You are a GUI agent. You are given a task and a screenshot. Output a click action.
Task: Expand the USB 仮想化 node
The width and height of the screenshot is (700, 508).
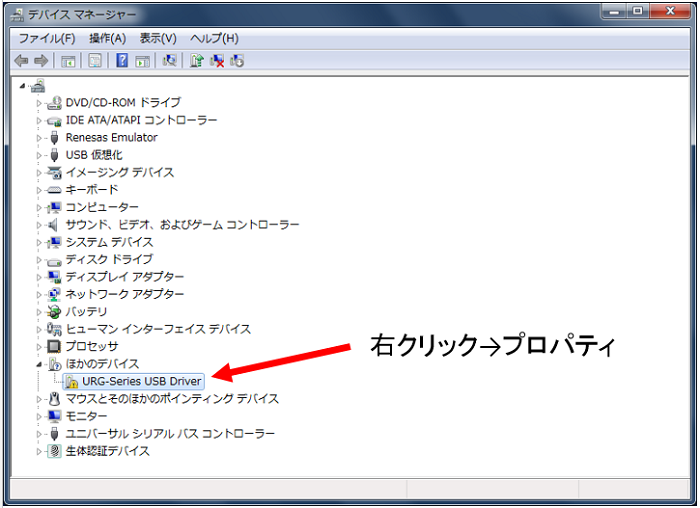pos(39,155)
